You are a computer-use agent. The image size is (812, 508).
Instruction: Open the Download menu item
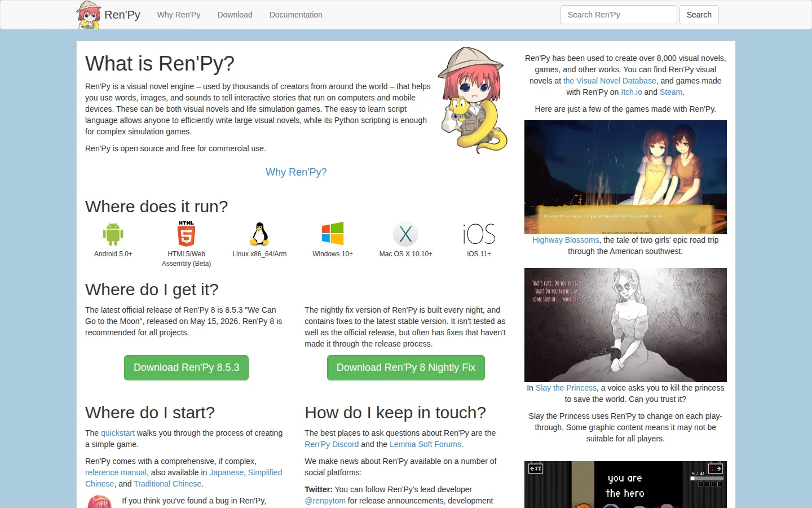point(235,15)
